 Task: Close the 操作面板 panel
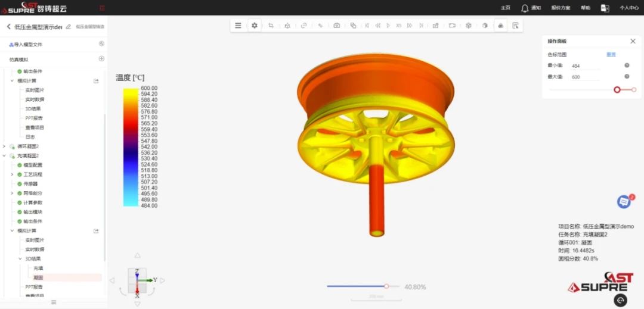click(633, 41)
